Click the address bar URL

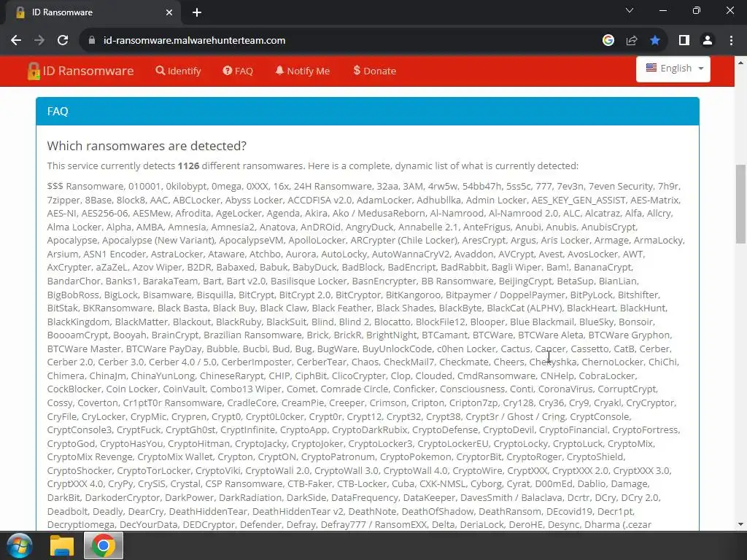tap(194, 41)
